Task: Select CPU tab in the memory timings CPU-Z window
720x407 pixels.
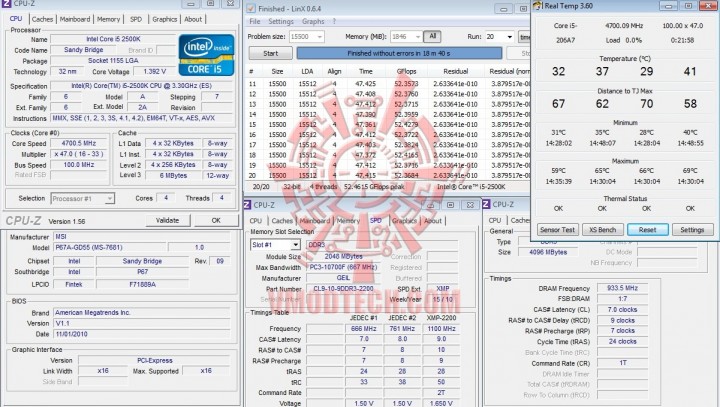Action: pyautogui.click(x=495, y=220)
